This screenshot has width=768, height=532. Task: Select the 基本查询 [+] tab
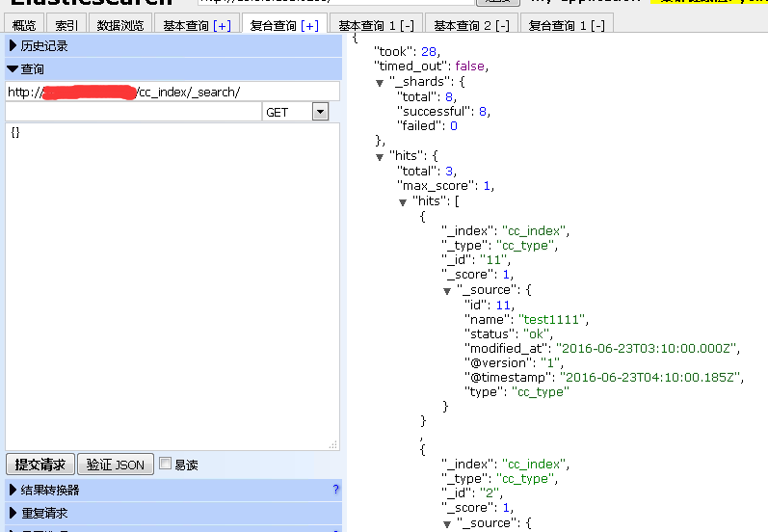click(x=197, y=24)
